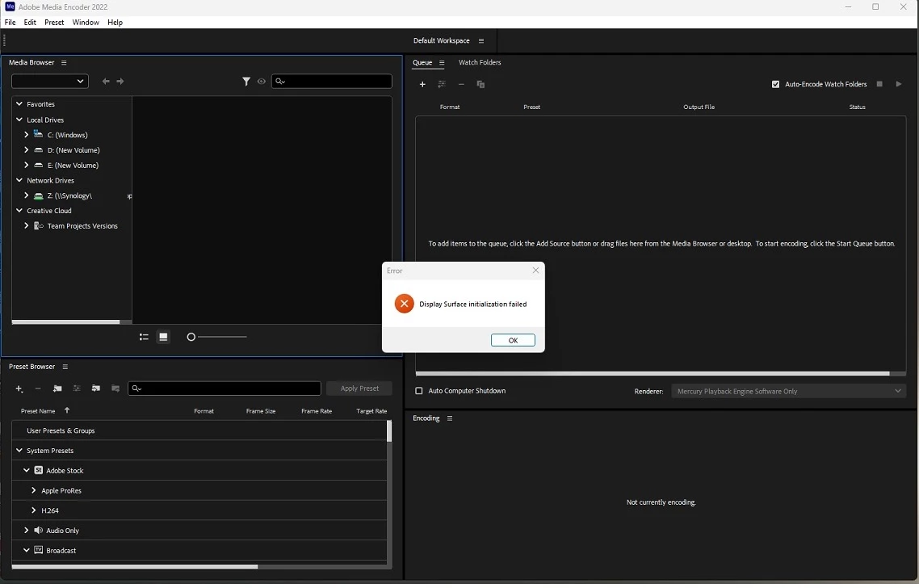The height and width of the screenshot is (588, 919).
Task: Click the back arrow in Media Browser
Action: [x=106, y=82]
